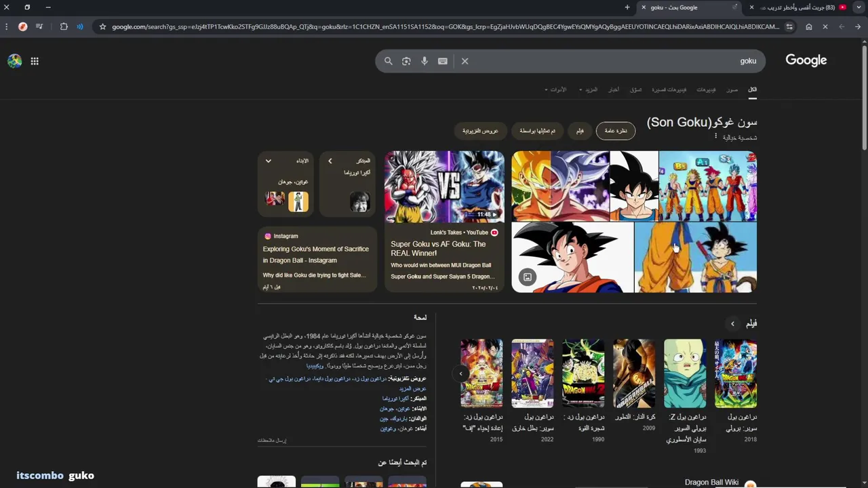
Task: Click the Google logo
Action: [x=806, y=60]
